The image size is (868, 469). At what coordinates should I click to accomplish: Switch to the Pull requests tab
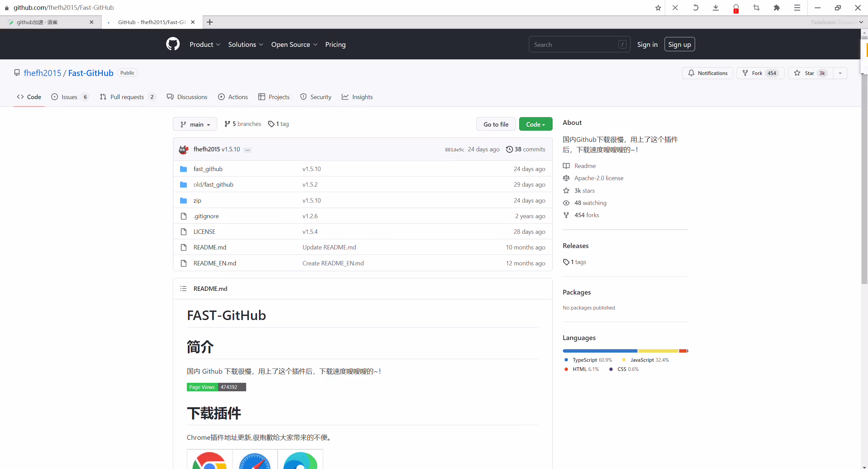tap(128, 97)
